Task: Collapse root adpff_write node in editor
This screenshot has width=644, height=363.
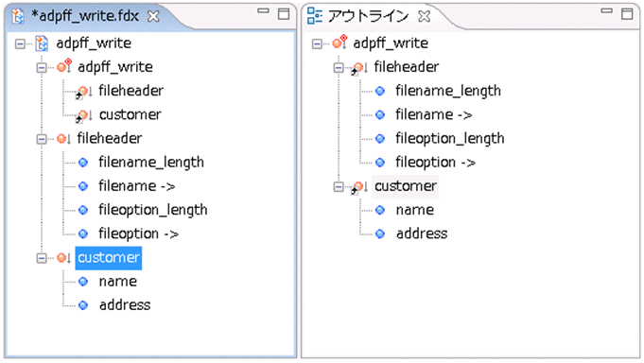Action: pos(20,43)
